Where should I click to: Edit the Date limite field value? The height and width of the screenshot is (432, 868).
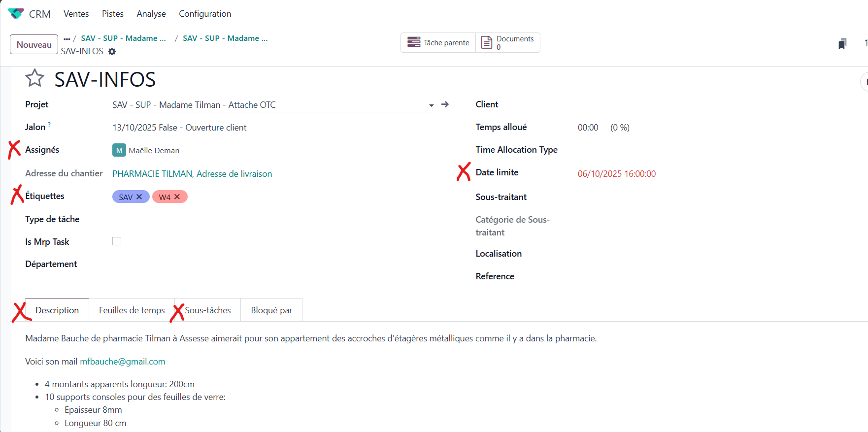coord(616,174)
